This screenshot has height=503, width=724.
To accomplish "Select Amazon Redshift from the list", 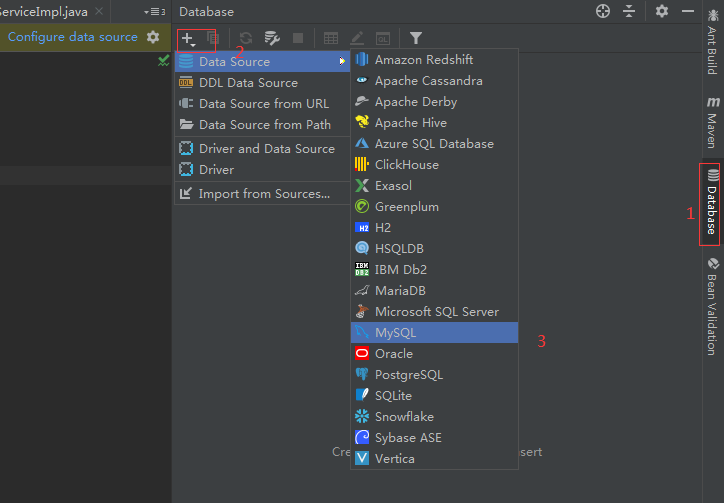I will [x=434, y=60].
